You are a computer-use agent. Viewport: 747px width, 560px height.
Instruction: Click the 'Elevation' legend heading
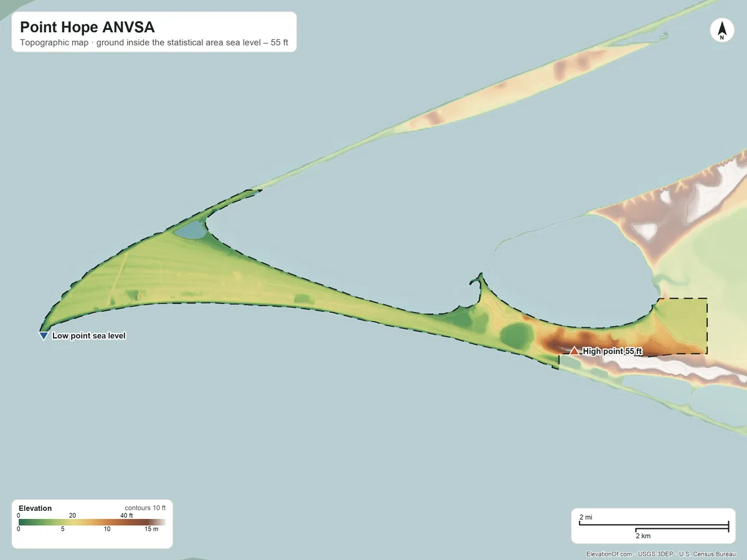click(x=35, y=508)
